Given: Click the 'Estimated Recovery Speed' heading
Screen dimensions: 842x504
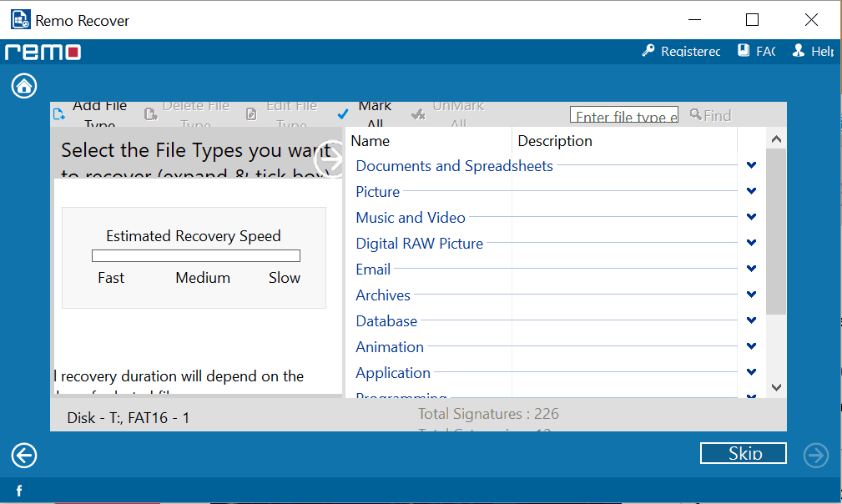Looking at the screenshot, I should click(194, 236).
